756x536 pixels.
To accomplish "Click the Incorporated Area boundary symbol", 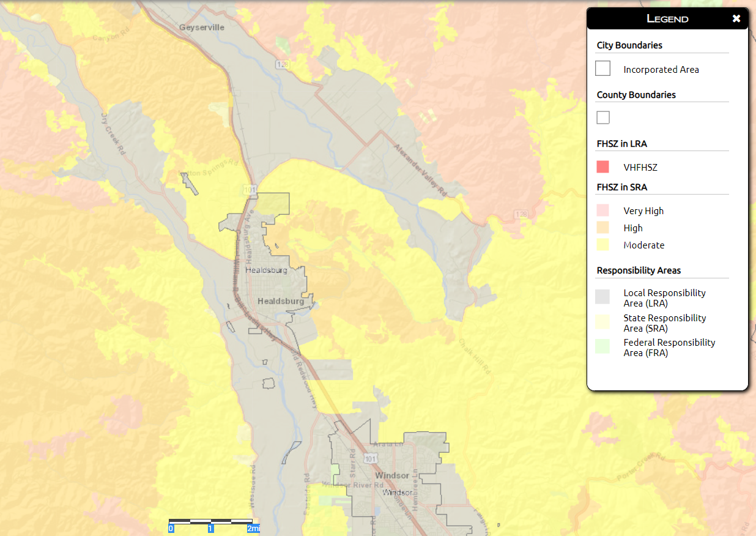I will [602, 69].
